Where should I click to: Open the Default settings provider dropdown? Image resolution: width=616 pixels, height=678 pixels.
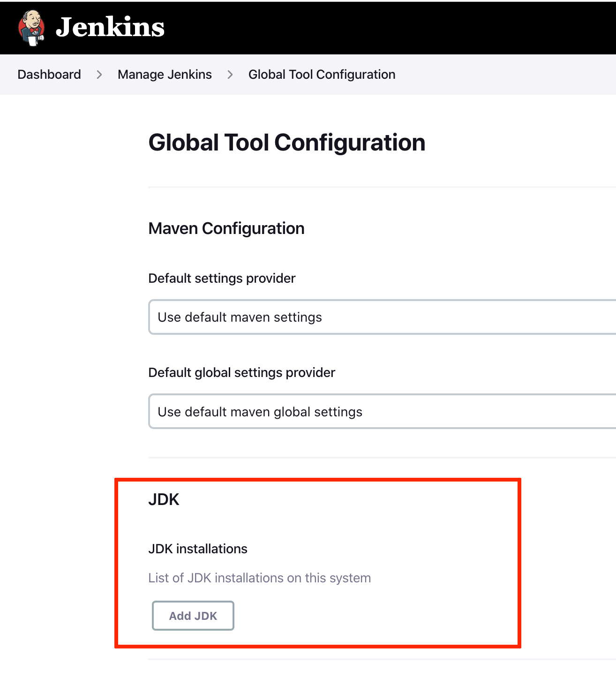tap(382, 317)
